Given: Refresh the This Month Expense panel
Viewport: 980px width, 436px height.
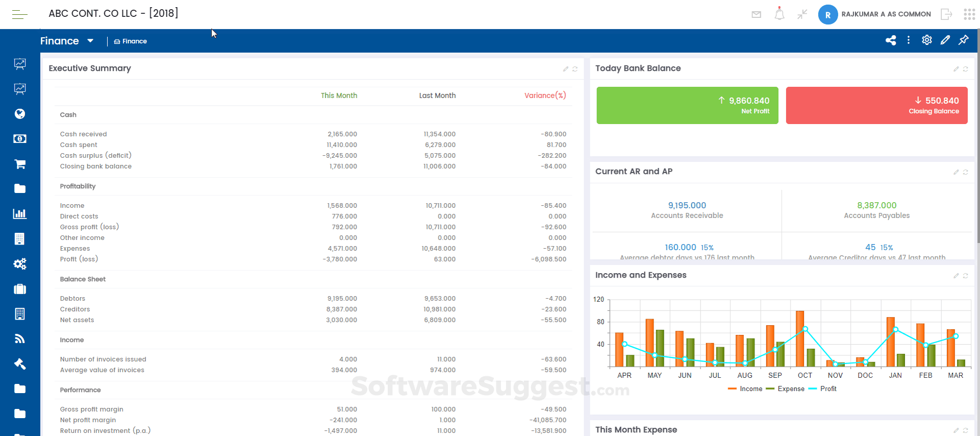Looking at the screenshot, I should coord(966,430).
